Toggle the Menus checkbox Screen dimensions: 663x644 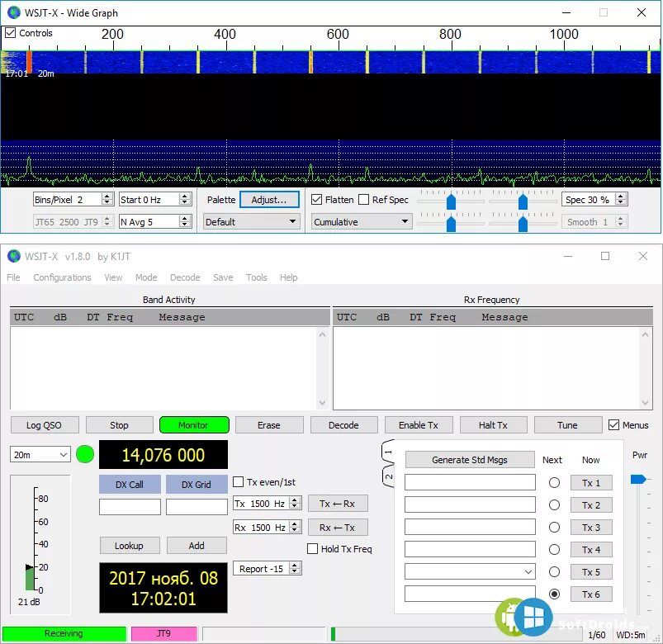(613, 425)
